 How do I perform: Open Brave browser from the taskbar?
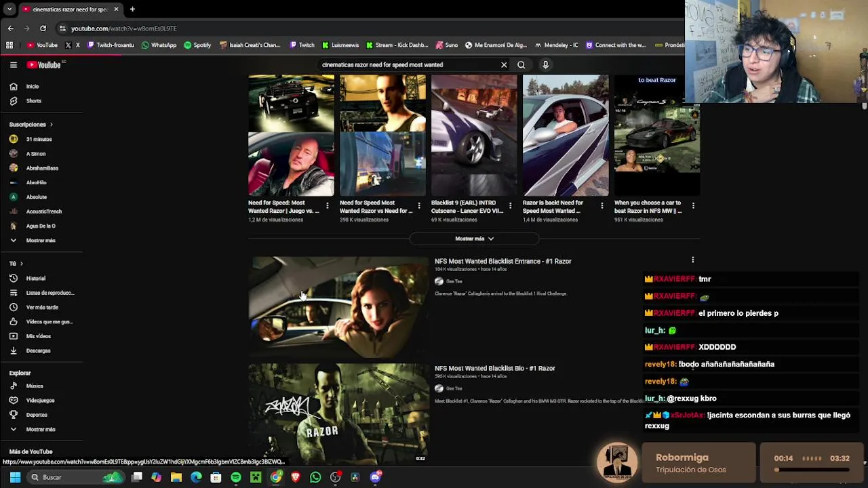(296, 477)
